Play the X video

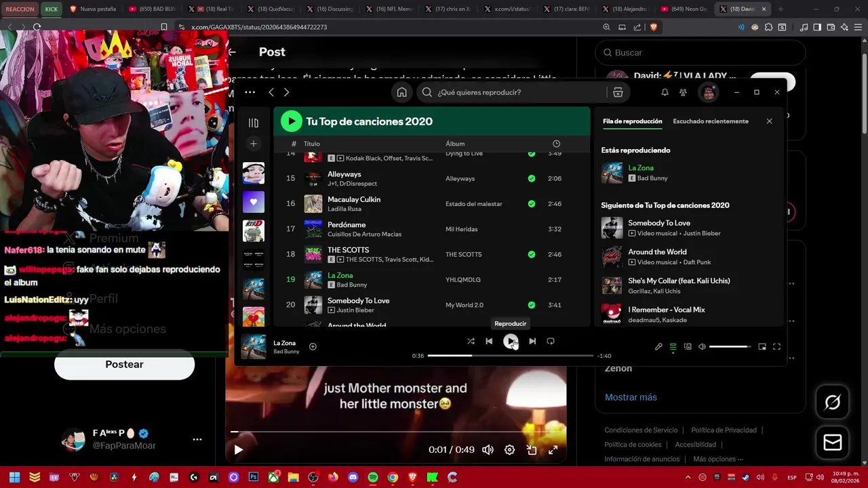pos(238,449)
